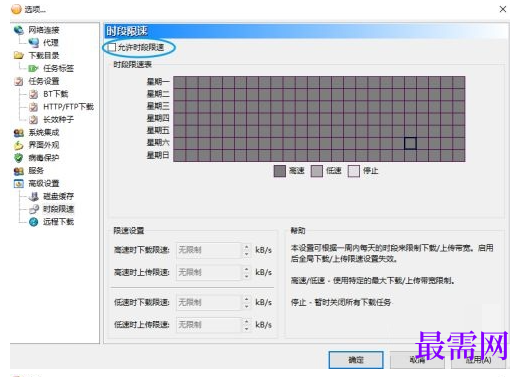Screen dimensions: 527x377
Task: Close the options dialog with X
Action: 503,9
